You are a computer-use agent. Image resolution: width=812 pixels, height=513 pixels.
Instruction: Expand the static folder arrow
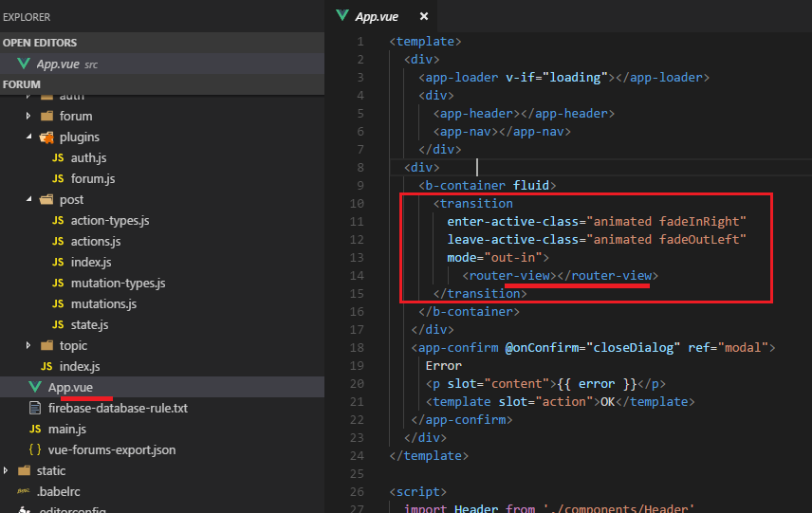click(x=5, y=470)
